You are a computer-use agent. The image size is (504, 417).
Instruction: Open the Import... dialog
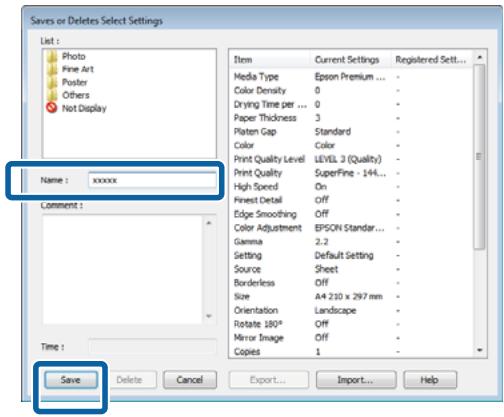coord(356,380)
